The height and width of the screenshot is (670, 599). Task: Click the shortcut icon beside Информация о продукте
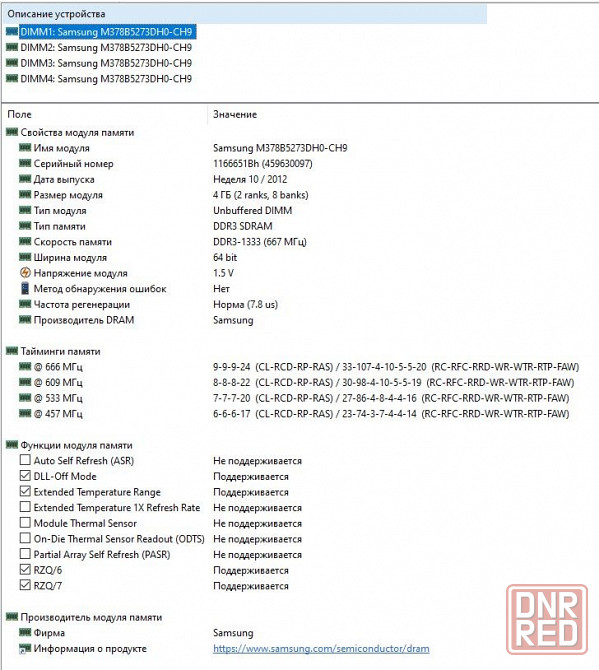[25, 648]
